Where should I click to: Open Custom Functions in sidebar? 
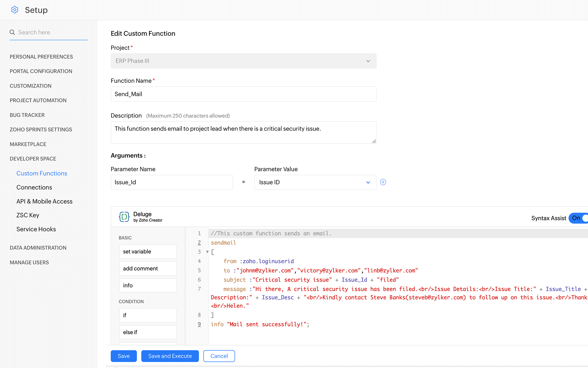pyautogui.click(x=42, y=173)
